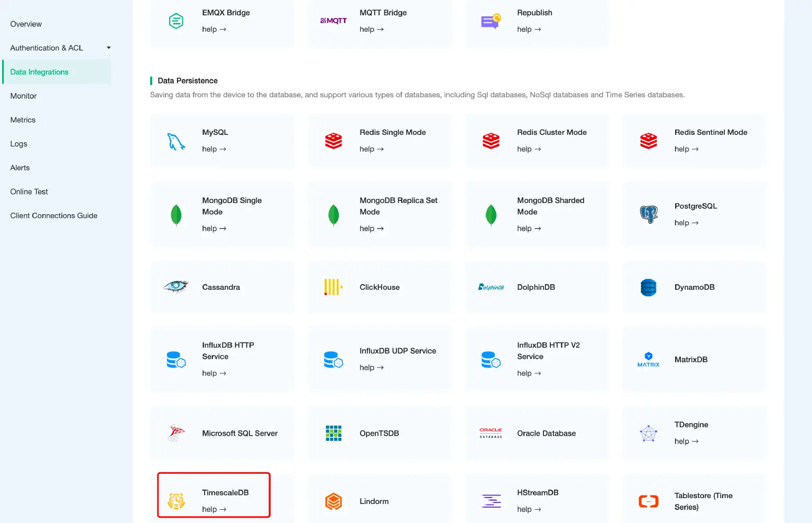
Task: Click the InfluxDB HTTP Service icon
Action: pos(176,360)
